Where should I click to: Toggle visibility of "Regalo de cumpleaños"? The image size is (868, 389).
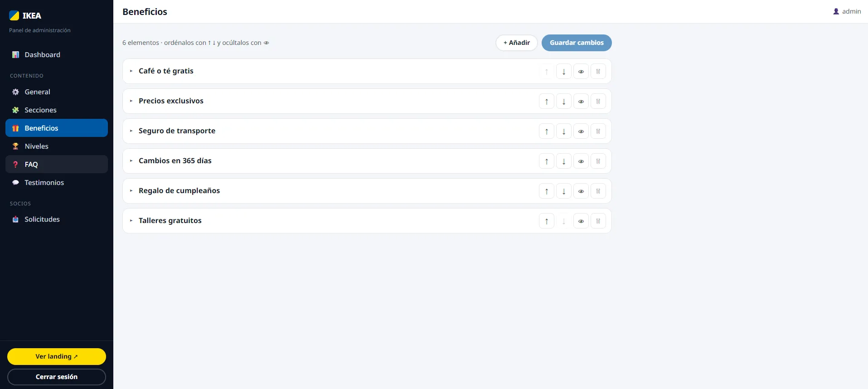[x=581, y=191]
